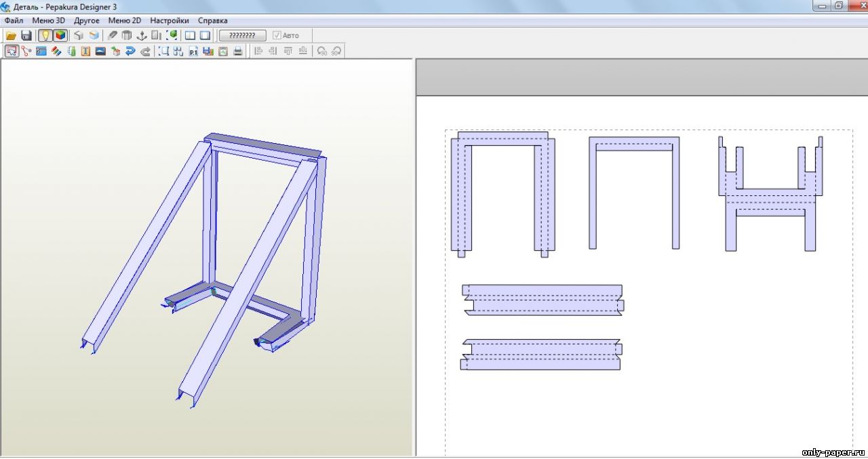This screenshot has height=459, width=868.
Task: Open the Настройки menu
Action: [x=170, y=20]
